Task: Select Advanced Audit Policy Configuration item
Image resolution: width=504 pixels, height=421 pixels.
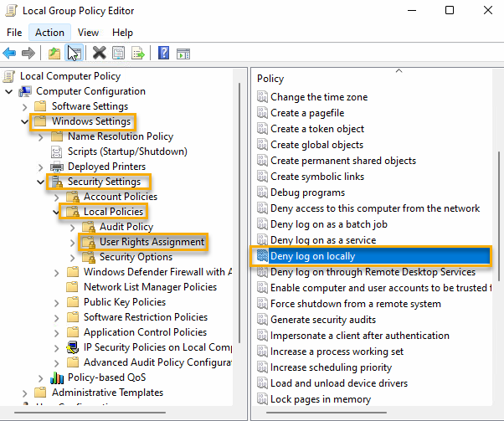Action: (158, 362)
